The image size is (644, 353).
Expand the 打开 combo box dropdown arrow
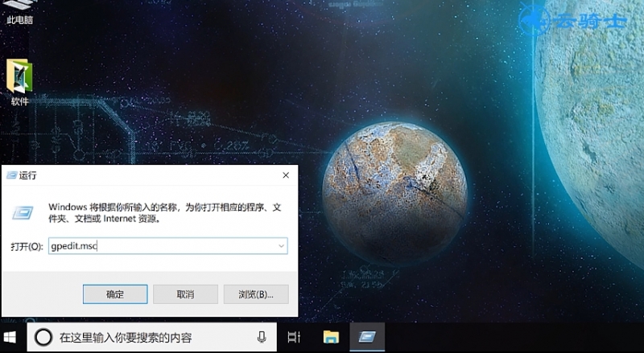click(x=281, y=246)
